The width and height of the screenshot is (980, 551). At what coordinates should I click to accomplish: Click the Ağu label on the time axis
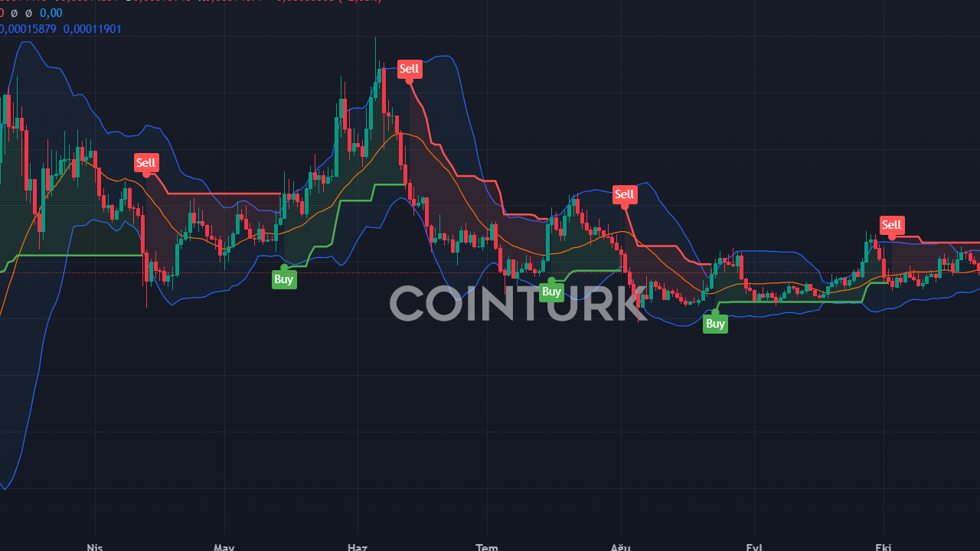[620, 546]
